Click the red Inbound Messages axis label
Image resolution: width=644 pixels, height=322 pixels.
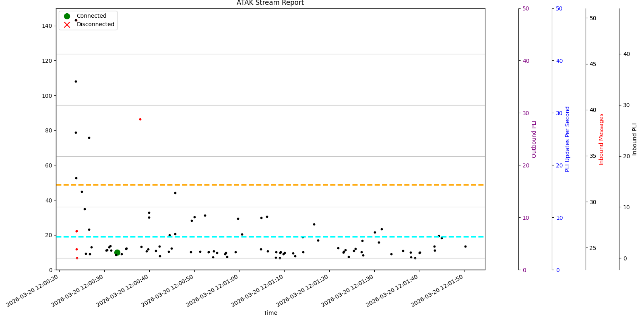(x=601, y=139)
